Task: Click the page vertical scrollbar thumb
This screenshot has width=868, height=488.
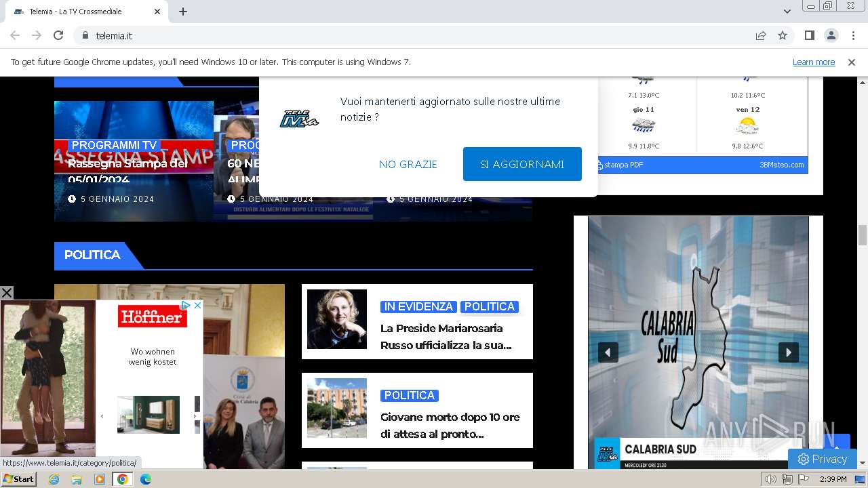Action: coord(863,235)
